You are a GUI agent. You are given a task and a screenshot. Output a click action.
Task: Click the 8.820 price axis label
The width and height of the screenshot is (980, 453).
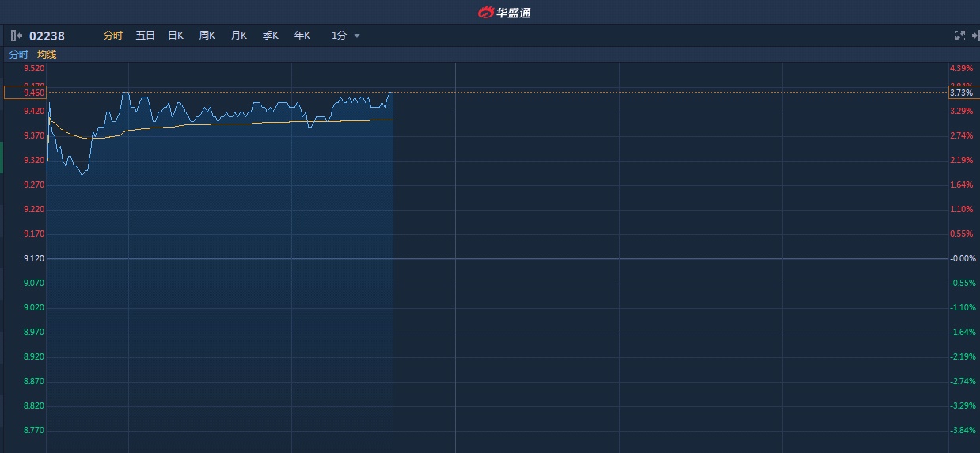pyautogui.click(x=34, y=406)
